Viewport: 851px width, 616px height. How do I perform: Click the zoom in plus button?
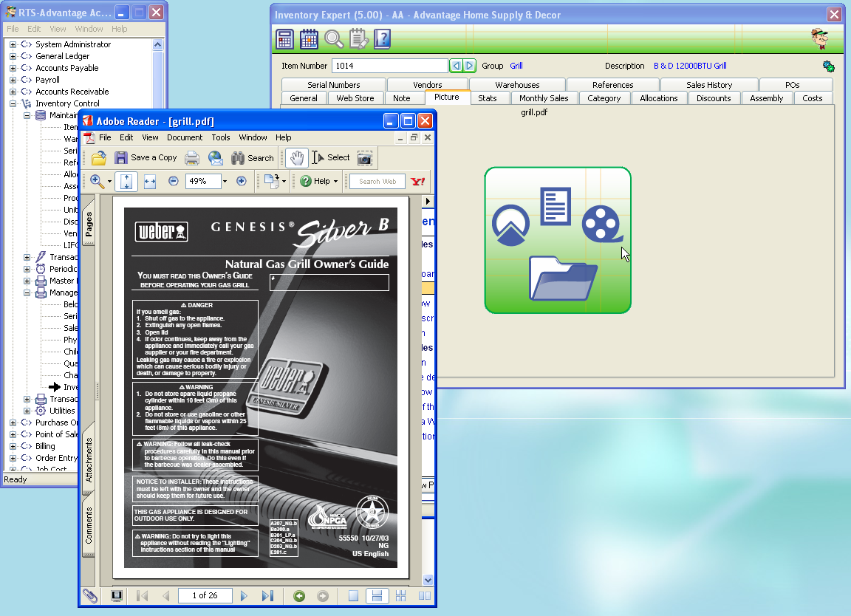(242, 181)
